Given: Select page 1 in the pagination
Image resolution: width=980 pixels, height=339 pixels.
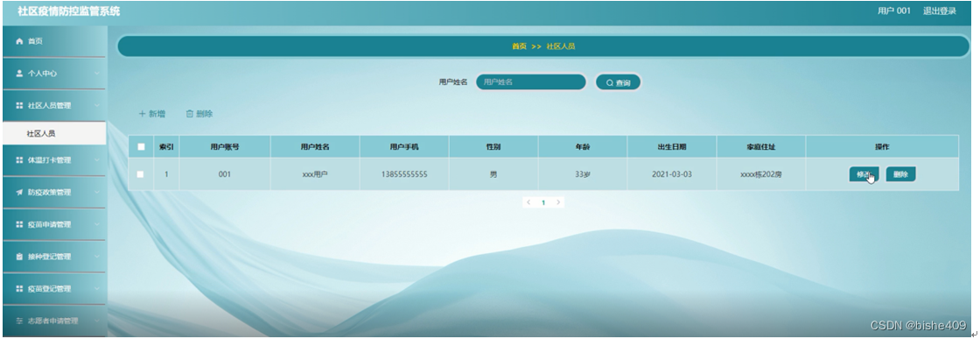Looking at the screenshot, I should tap(543, 202).
